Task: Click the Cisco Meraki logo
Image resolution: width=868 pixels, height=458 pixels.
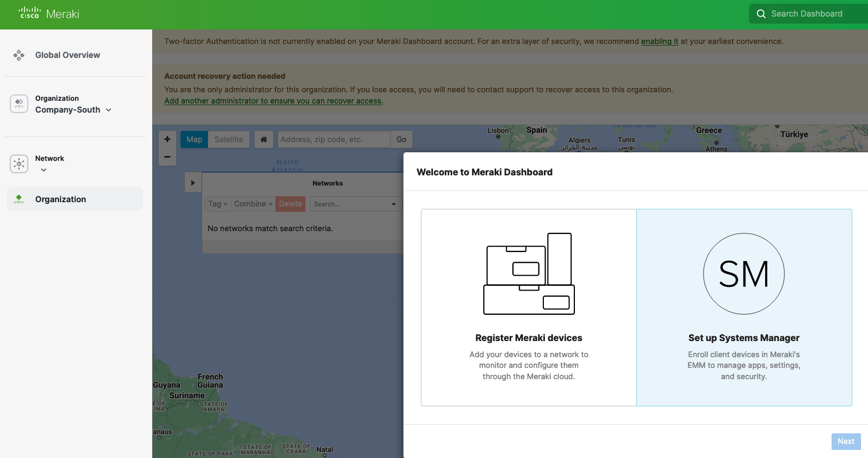Action: (49, 13)
